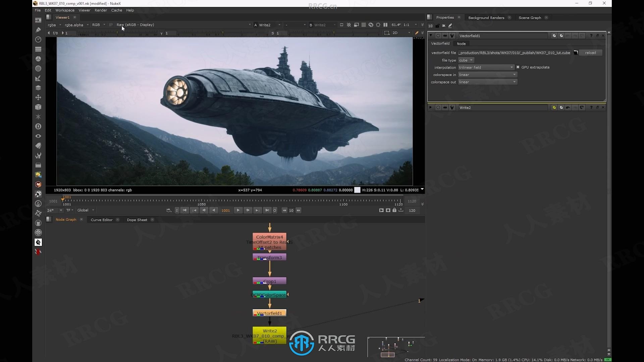This screenshot has width=644, height=362.
Task: Open the 3D nodes toolbar menu
Action: coord(38,107)
